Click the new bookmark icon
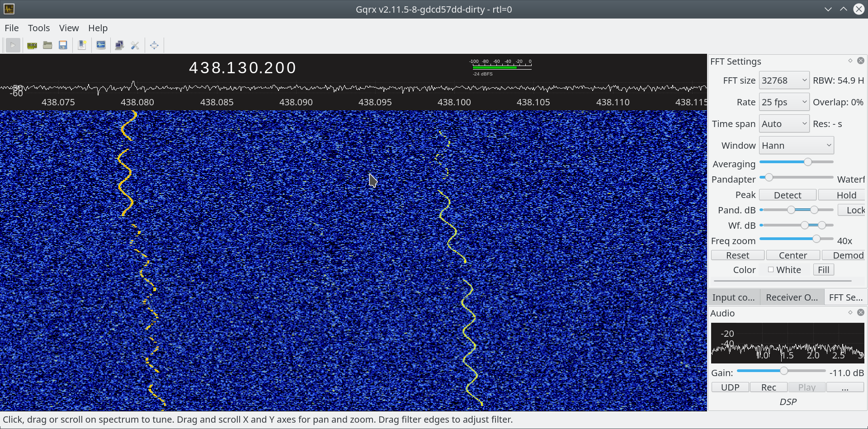The height and width of the screenshot is (429, 868). click(x=82, y=45)
